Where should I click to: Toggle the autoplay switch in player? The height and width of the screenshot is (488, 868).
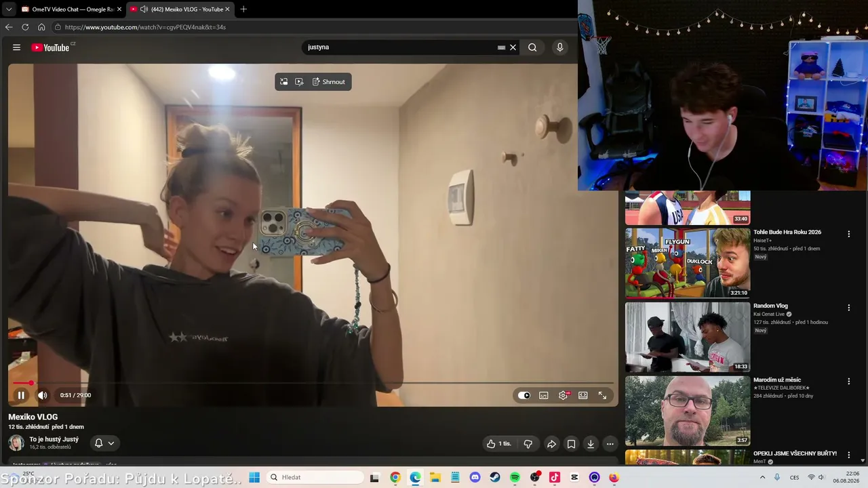pyautogui.click(x=524, y=395)
